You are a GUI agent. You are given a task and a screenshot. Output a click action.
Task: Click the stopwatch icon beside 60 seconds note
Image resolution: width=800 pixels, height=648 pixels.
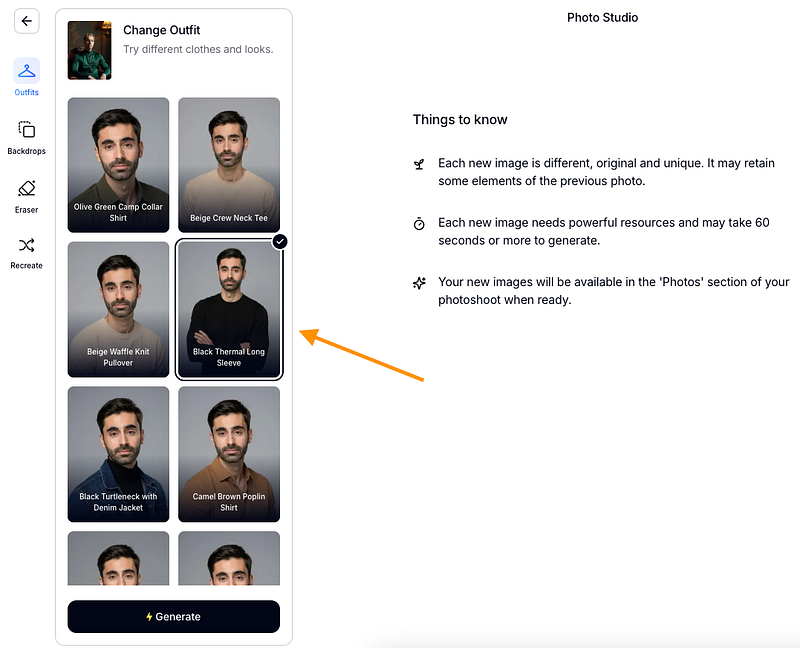click(x=419, y=223)
